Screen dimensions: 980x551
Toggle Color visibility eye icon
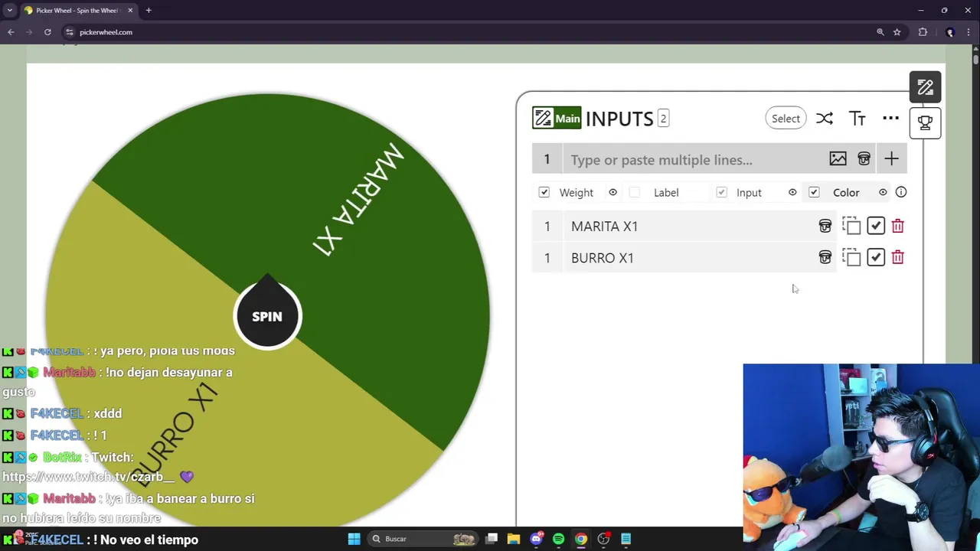coord(883,192)
